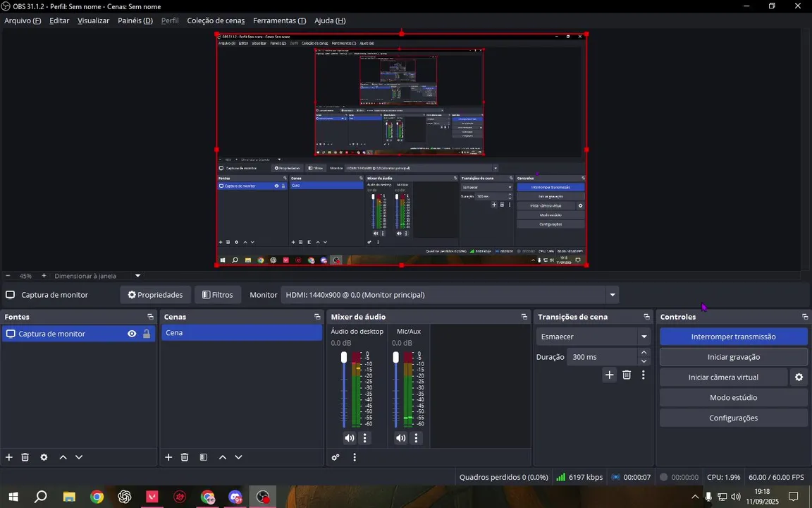Add a scene transition with plus icon
The image size is (812, 508).
[610, 375]
